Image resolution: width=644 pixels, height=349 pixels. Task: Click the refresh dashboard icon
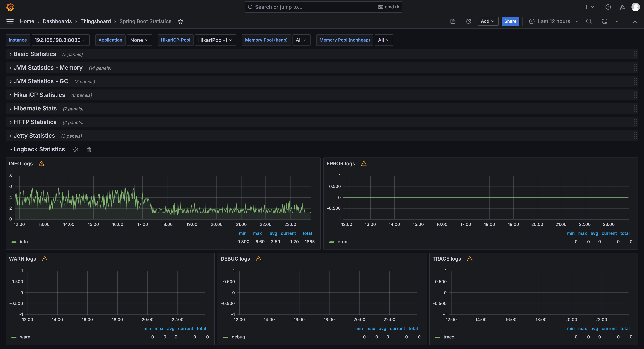click(x=604, y=21)
